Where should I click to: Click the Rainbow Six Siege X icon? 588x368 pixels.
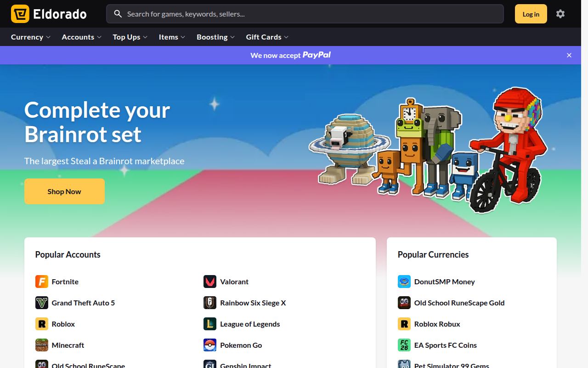click(210, 303)
